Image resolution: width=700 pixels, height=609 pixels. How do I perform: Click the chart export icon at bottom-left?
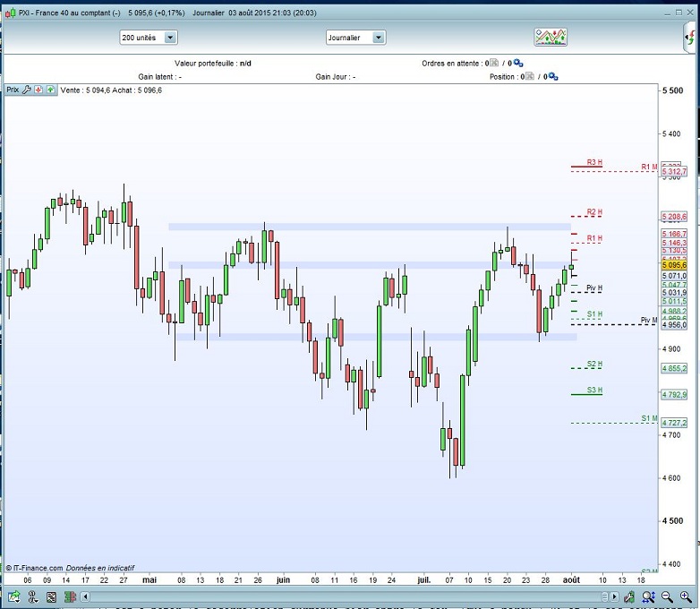[x=13, y=596]
